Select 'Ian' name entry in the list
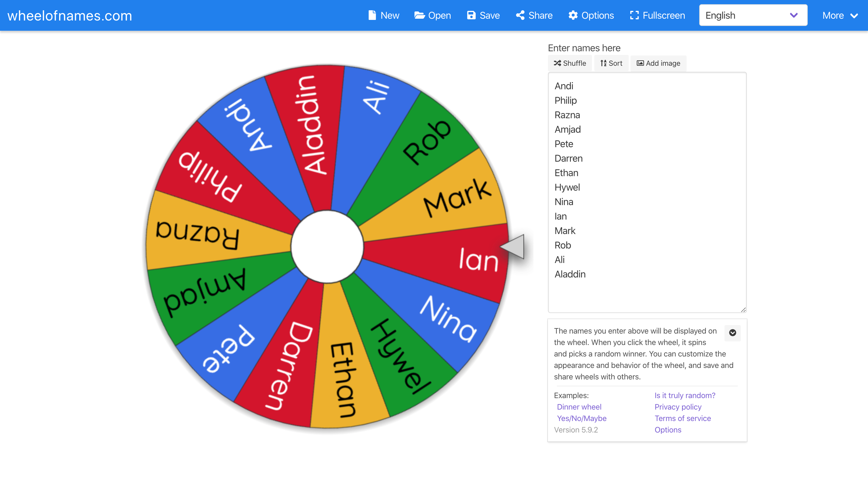Screen dimensions: 868x494 (x=560, y=216)
